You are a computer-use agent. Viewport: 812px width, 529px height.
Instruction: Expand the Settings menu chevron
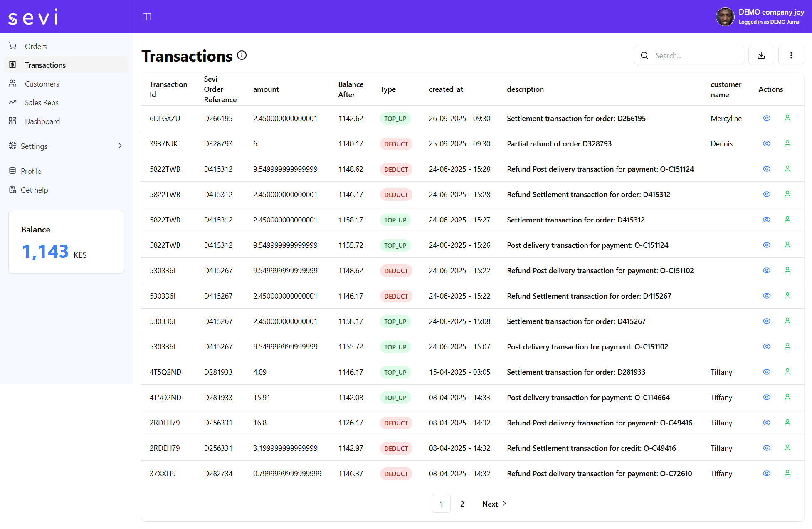pyautogui.click(x=120, y=146)
